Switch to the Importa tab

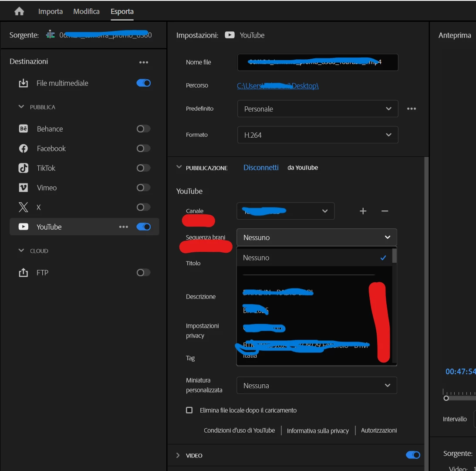51,11
